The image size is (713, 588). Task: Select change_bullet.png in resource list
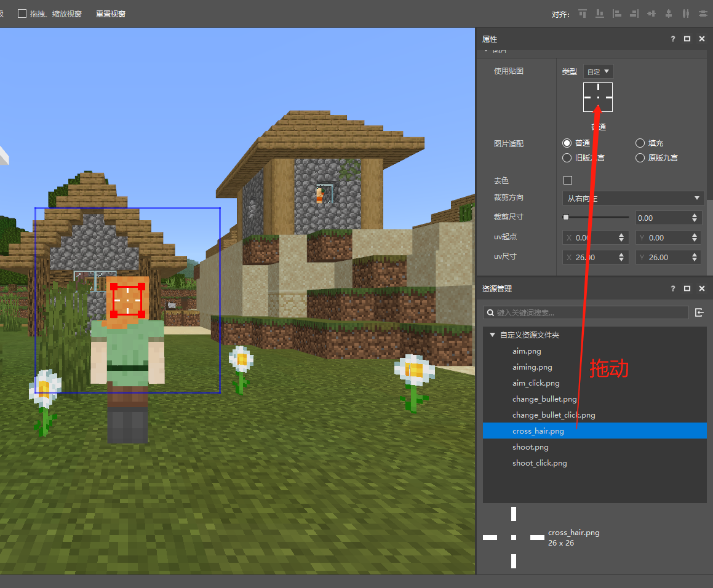tap(595, 399)
